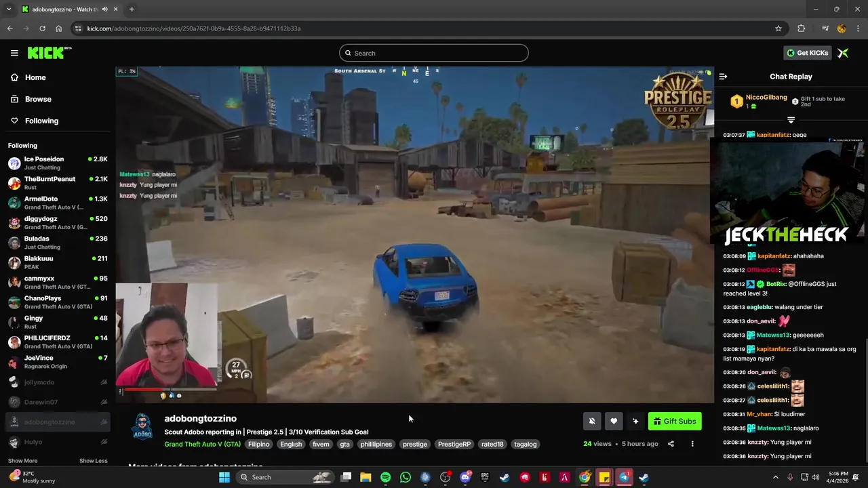Image resolution: width=868 pixels, height=488 pixels.
Task: Click the browser back arrow
Action: [9, 28]
